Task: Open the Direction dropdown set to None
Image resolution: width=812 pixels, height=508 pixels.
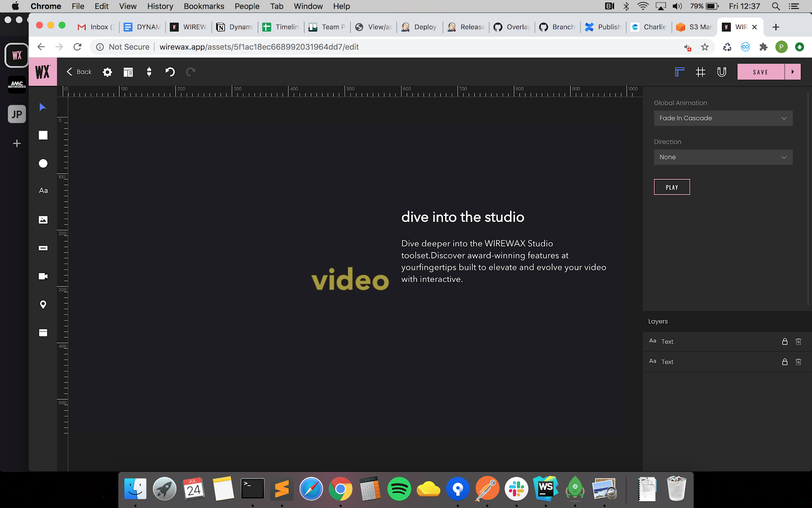Action: tap(723, 157)
